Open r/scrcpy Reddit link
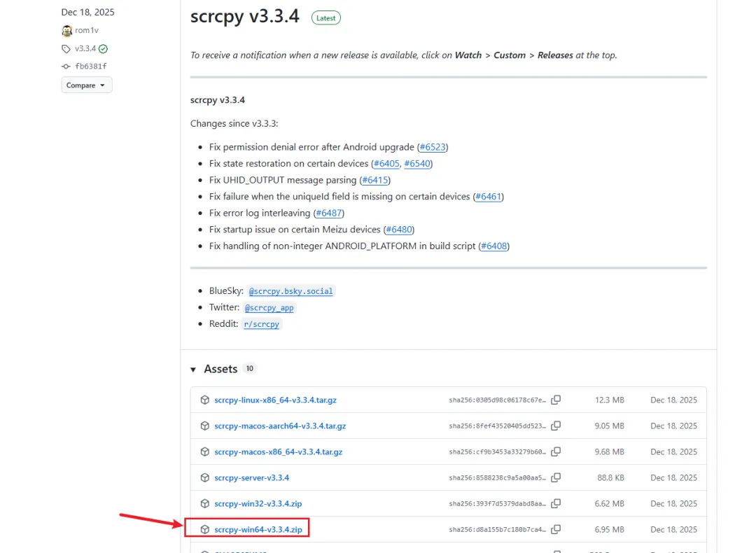 261,324
